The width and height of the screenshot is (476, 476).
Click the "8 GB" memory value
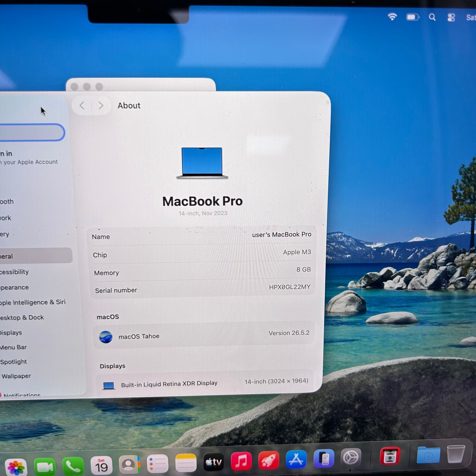point(303,269)
